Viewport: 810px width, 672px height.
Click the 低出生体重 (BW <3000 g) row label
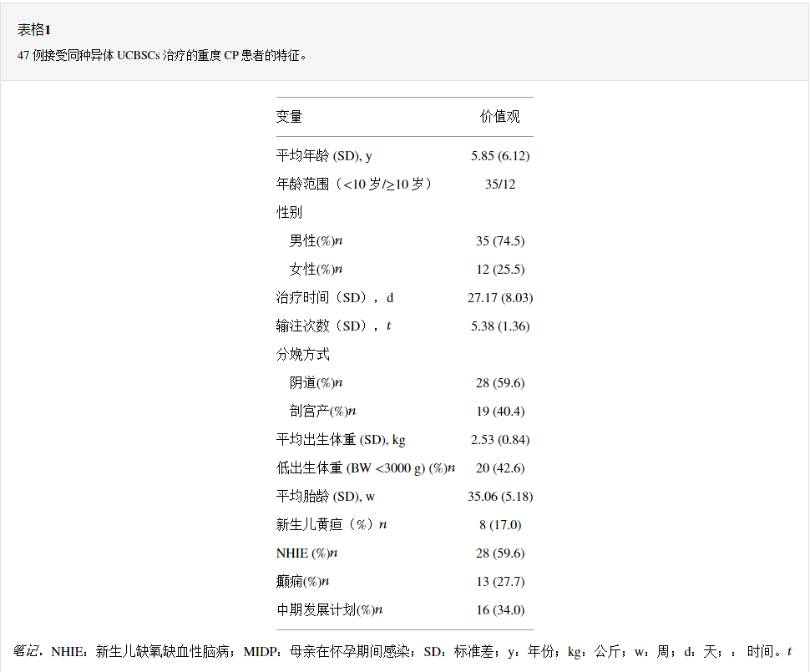click(365, 468)
